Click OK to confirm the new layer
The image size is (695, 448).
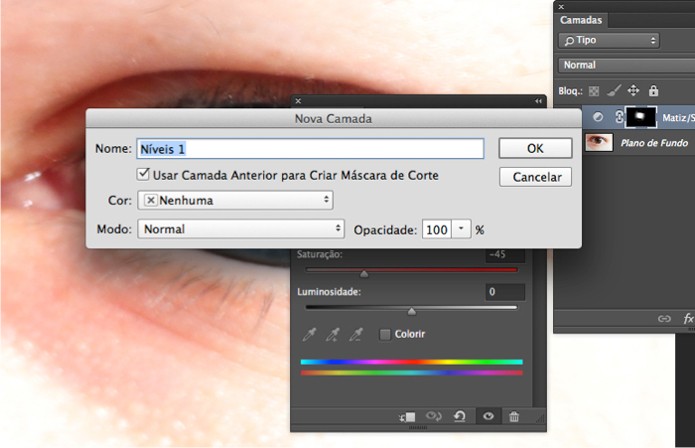[535, 148]
